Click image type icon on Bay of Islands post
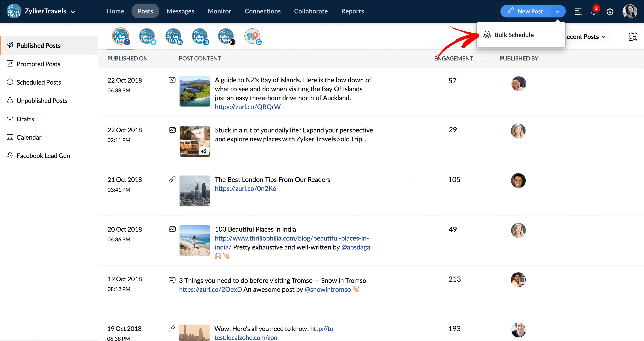This screenshot has height=341, width=644. 172,80
